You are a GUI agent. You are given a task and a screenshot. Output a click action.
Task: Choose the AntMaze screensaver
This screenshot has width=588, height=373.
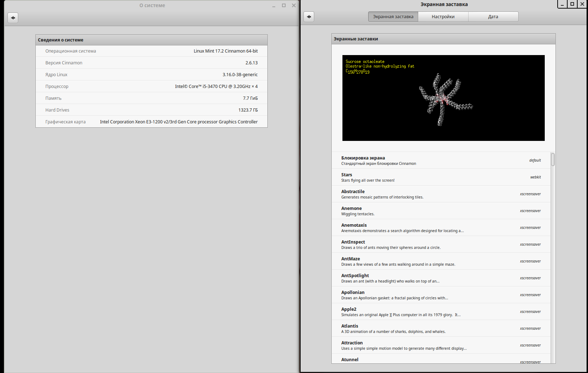click(441, 261)
